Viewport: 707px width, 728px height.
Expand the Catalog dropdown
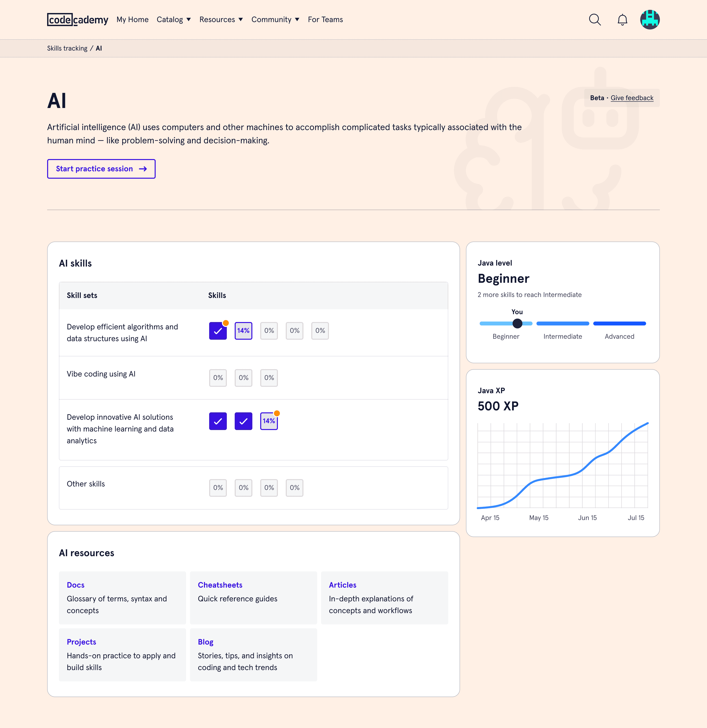(174, 20)
